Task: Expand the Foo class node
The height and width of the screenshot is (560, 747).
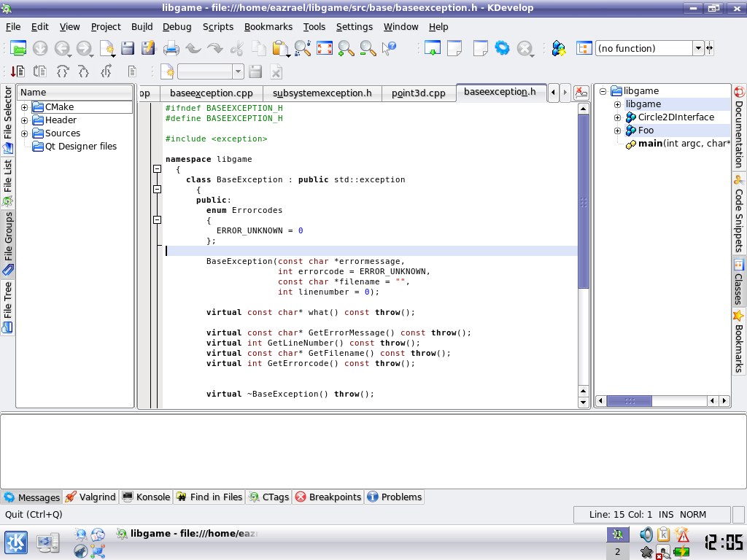Action: coord(617,131)
